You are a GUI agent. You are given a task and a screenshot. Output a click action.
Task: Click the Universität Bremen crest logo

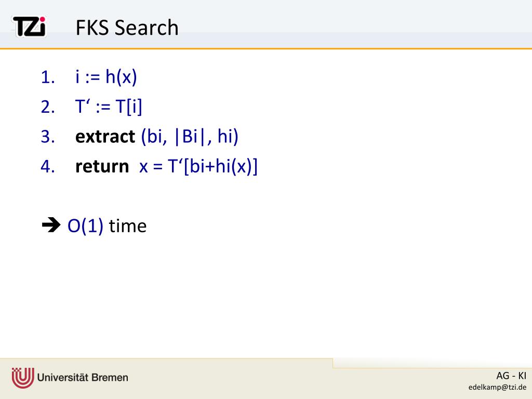[23, 378]
